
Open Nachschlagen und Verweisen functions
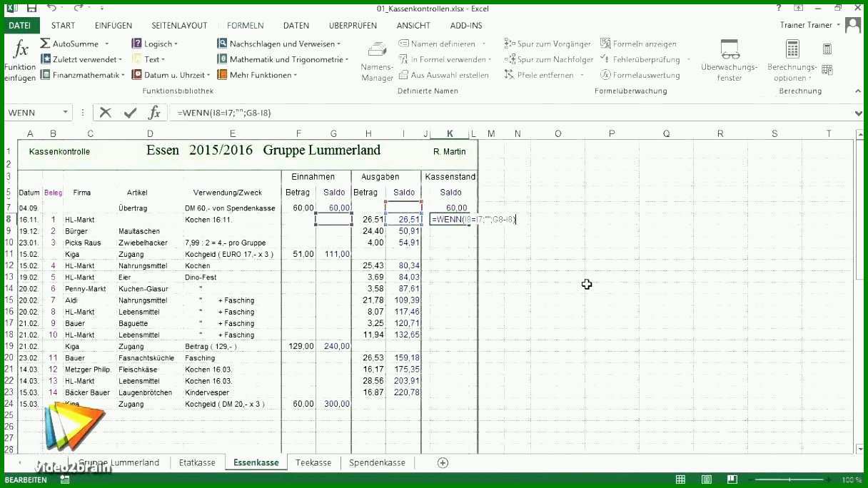(279, 44)
